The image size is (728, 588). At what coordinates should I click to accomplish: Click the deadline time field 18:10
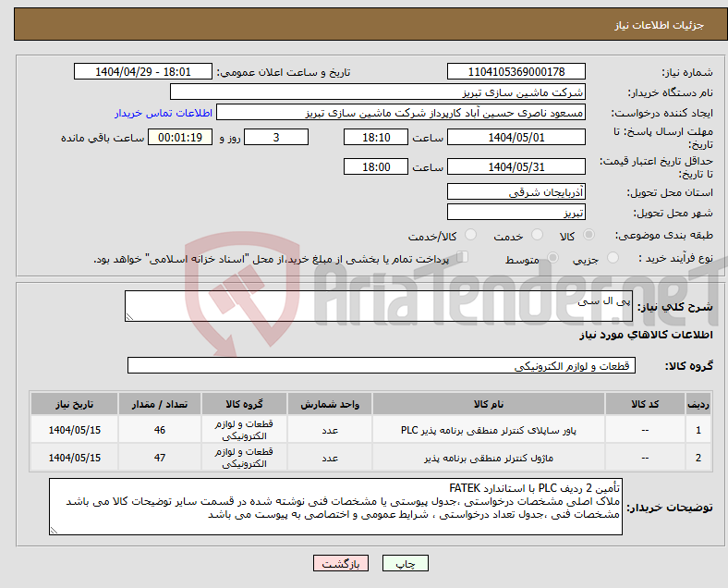click(x=376, y=137)
